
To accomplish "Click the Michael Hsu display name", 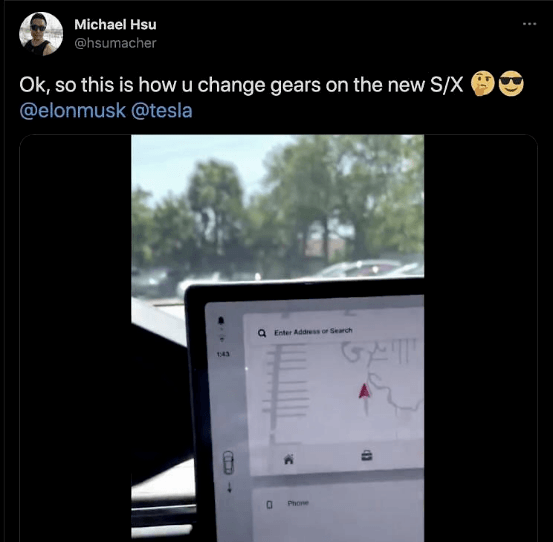I will pyautogui.click(x=115, y=24).
